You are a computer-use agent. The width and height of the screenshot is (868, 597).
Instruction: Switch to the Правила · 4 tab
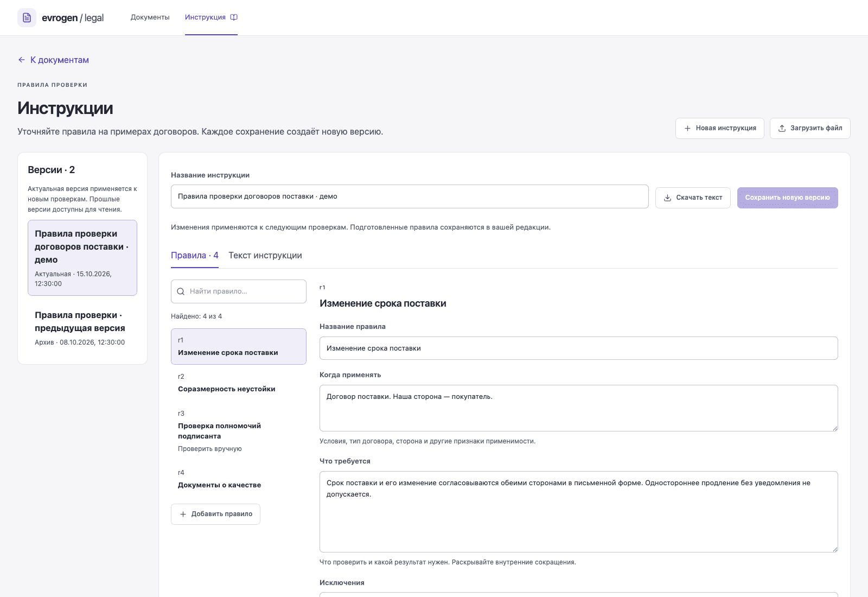tap(195, 256)
